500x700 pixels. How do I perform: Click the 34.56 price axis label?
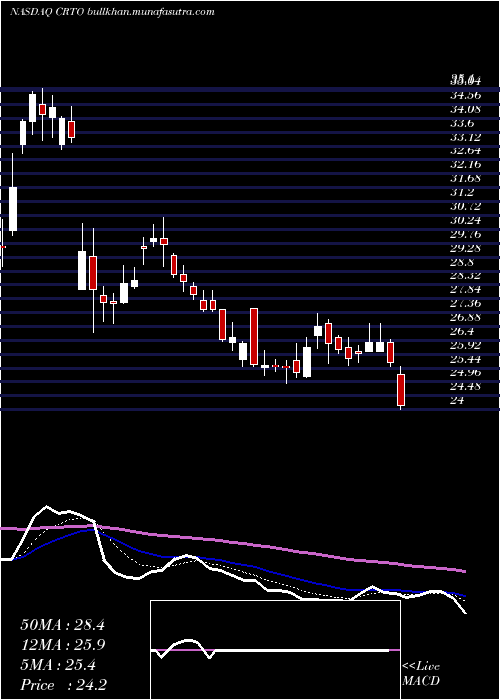tap(465, 95)
